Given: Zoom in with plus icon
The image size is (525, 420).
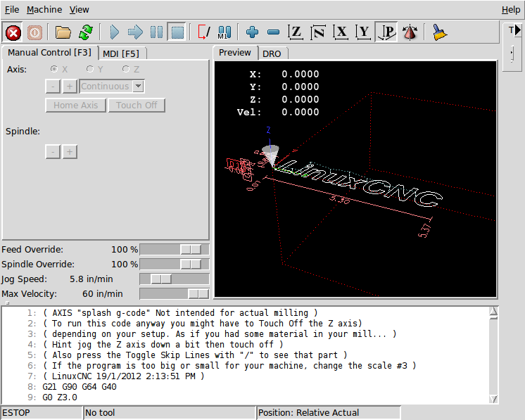Looking at the screenshot, I should (252, 33).
